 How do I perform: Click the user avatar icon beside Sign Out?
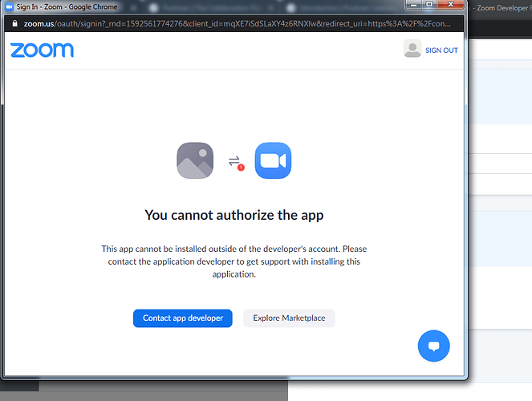coord(412,48)
